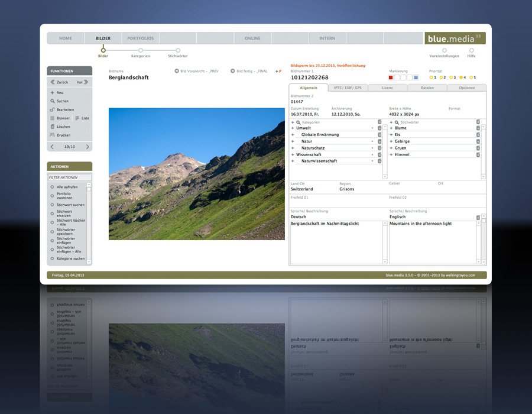Go to next record using right chevron
532x414 pixels.
click(87, 147)
